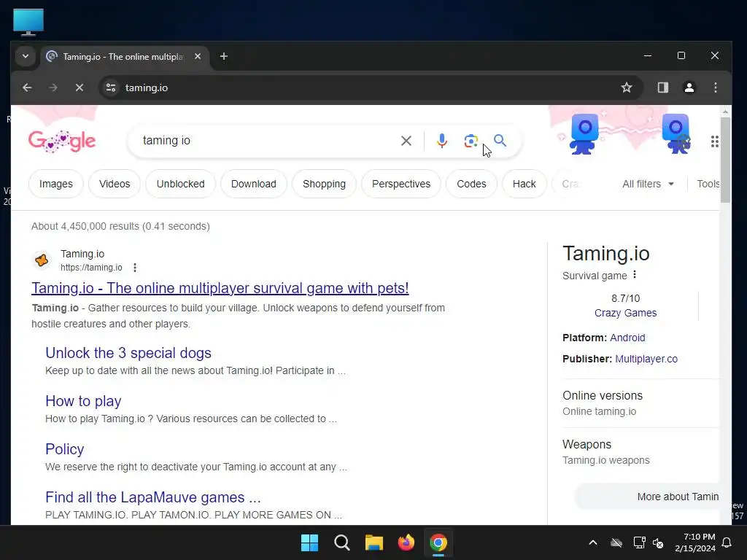This screenshot has height=560, width=747.
Task: Open more options next to Survival game
Action: click(635, 275)
